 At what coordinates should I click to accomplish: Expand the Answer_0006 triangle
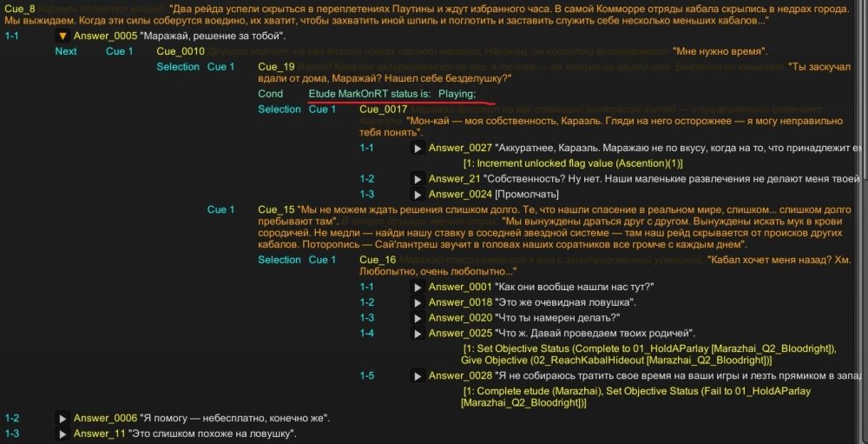(x=62, y=418)
